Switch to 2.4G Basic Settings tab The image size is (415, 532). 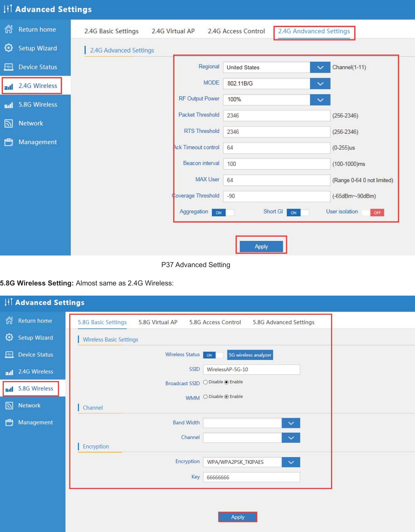point(111,31)
